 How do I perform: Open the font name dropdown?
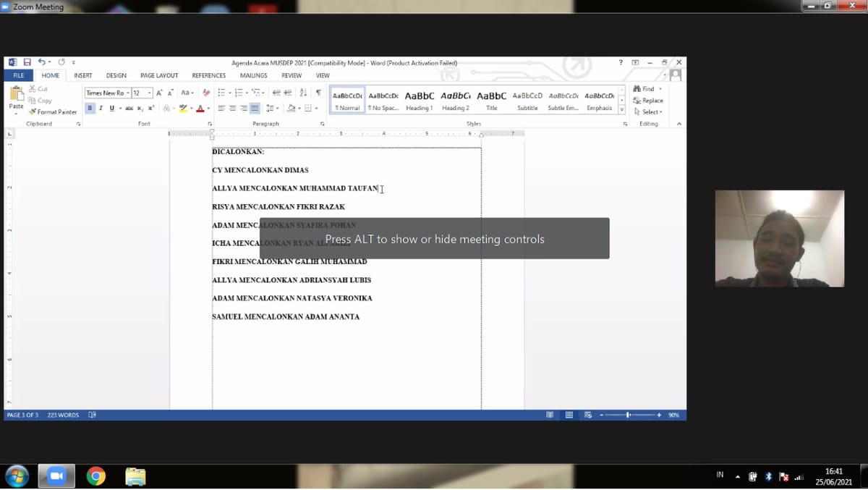[128, 93]
